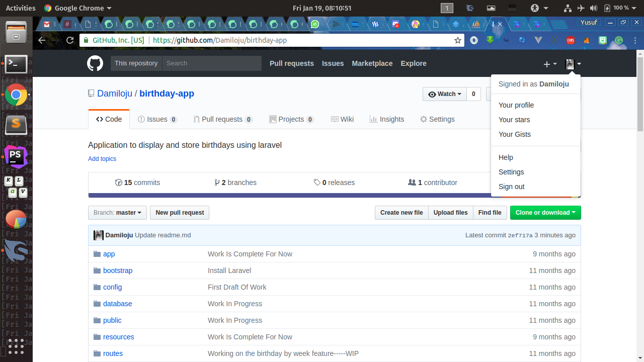Screen dimensions: 644x362
Task: Go back to the previous page
Action: tap(42, 40)
